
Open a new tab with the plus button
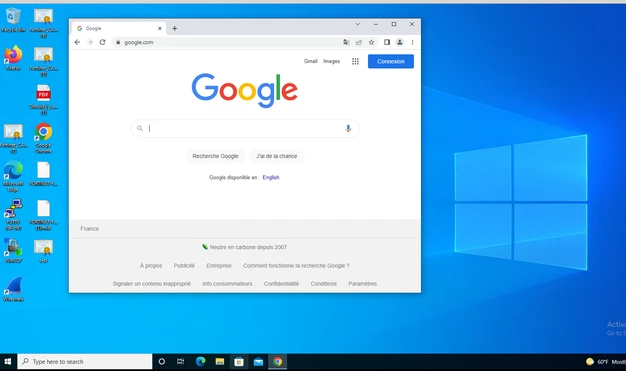tap(174, 28)
